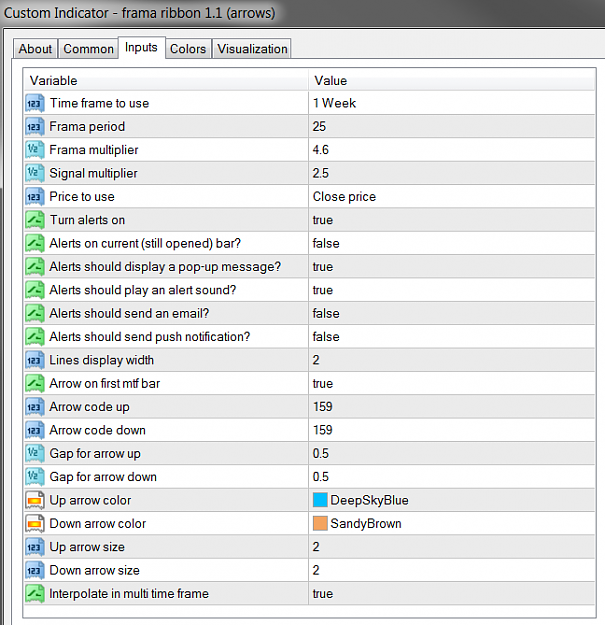Image resolution: width=605 pixels, height=625 pixels.
Task: Select the 'Alerts should send an email?' label
Action: pyautogui.click(x=129, y=314)
